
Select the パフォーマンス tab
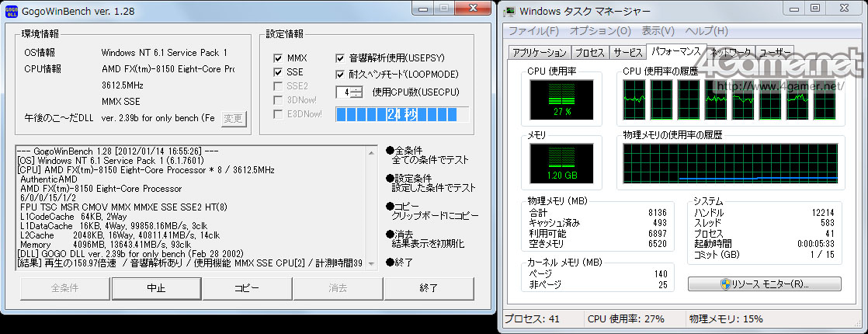676,51
